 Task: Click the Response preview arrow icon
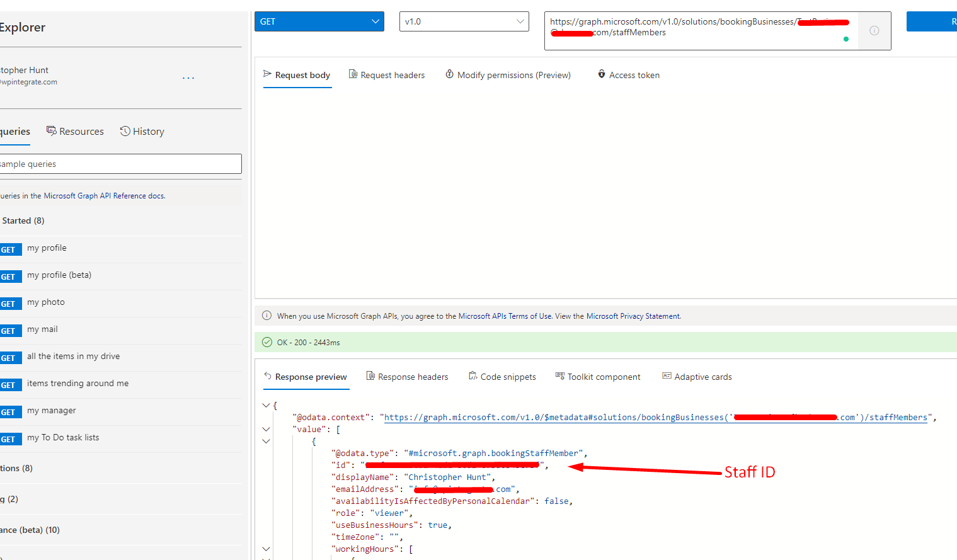point(268,376)
